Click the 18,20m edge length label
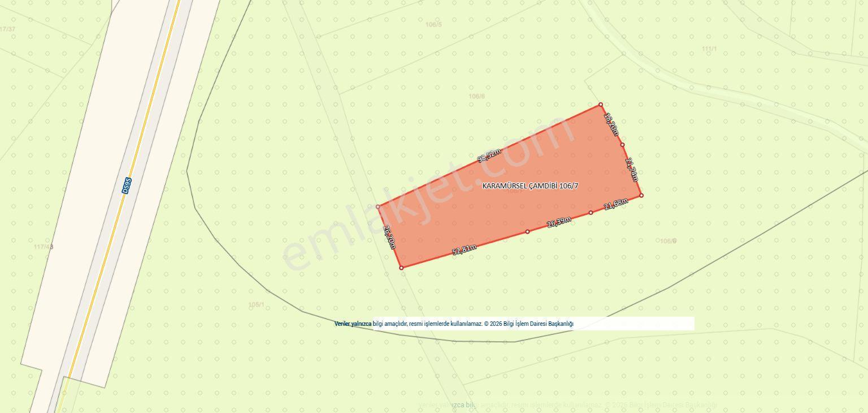Viewport: 868px width, 413px height. pyautogui.click(x=611, y=124)
